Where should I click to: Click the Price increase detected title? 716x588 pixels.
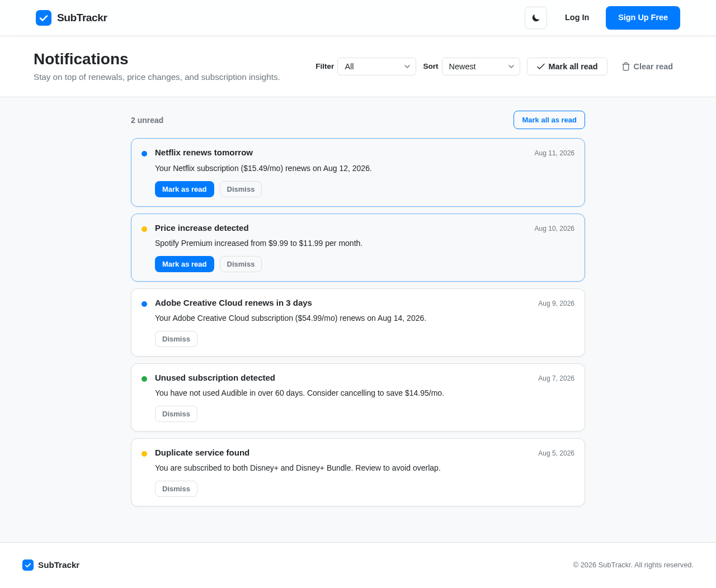pos(202,228)
